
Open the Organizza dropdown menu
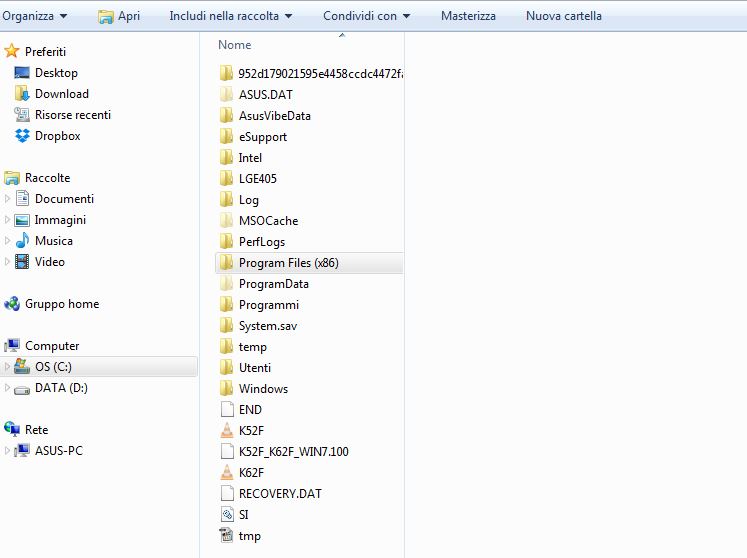coord(34,16)
